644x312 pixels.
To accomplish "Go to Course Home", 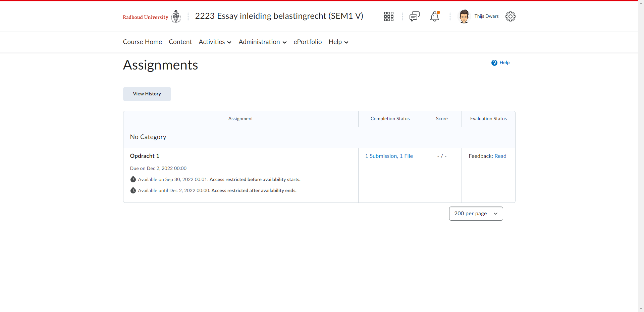I will [142, 42].
